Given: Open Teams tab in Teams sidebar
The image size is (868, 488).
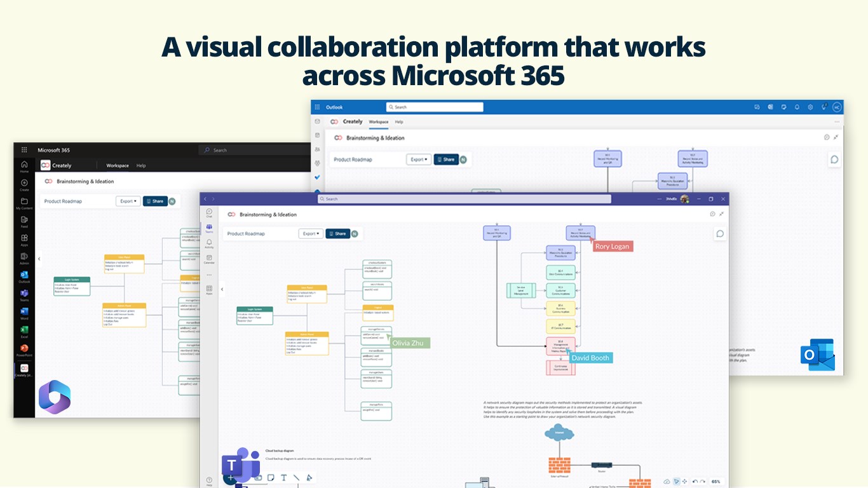Looking at the screenshot, I should point(209,229).
